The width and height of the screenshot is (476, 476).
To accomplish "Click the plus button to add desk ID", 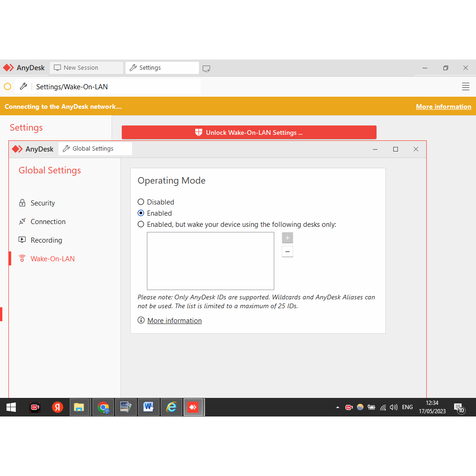I will (x=287, y=238).
